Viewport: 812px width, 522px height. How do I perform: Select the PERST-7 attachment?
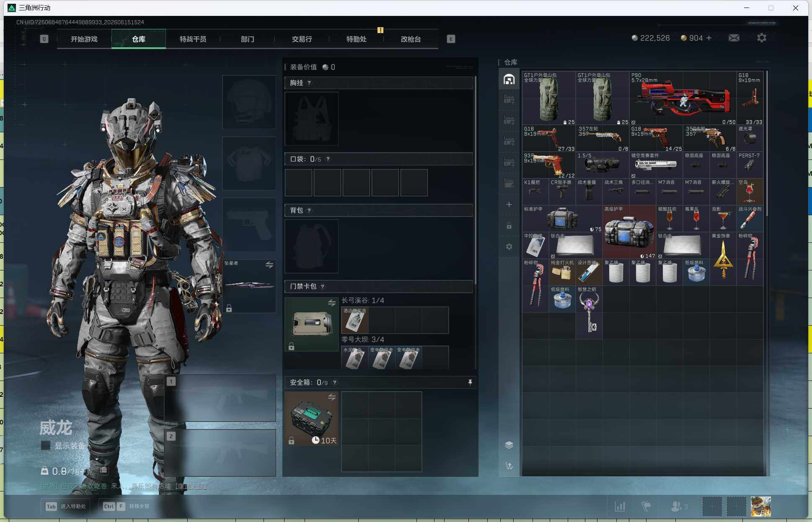[x=750, y=165]
